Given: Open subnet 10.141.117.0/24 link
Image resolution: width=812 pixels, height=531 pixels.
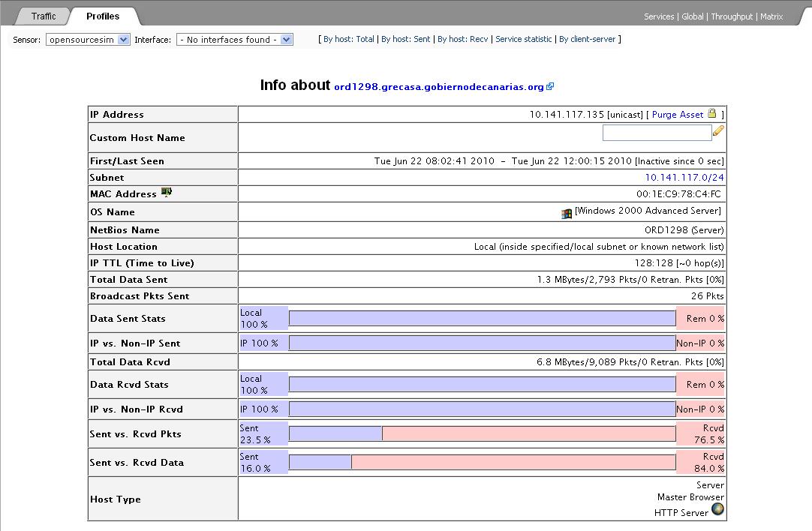Looking at the screenshot, I should (x=684, y=178).
